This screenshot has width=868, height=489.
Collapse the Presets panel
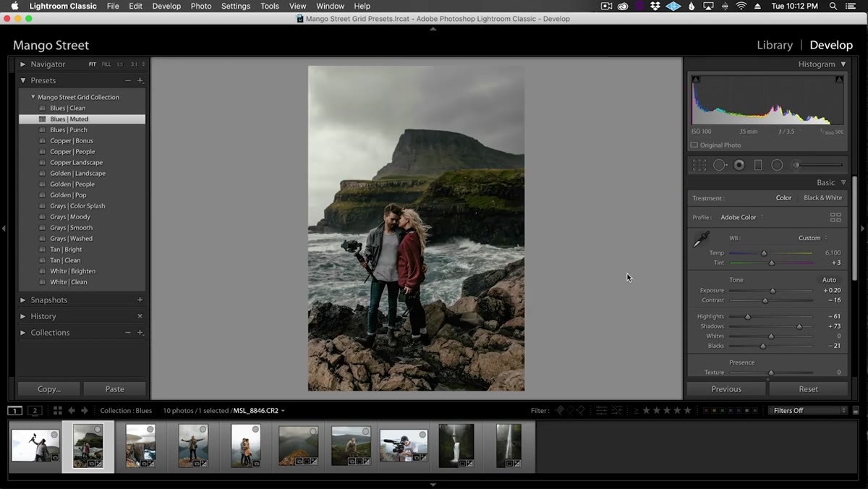click(23, 80)
